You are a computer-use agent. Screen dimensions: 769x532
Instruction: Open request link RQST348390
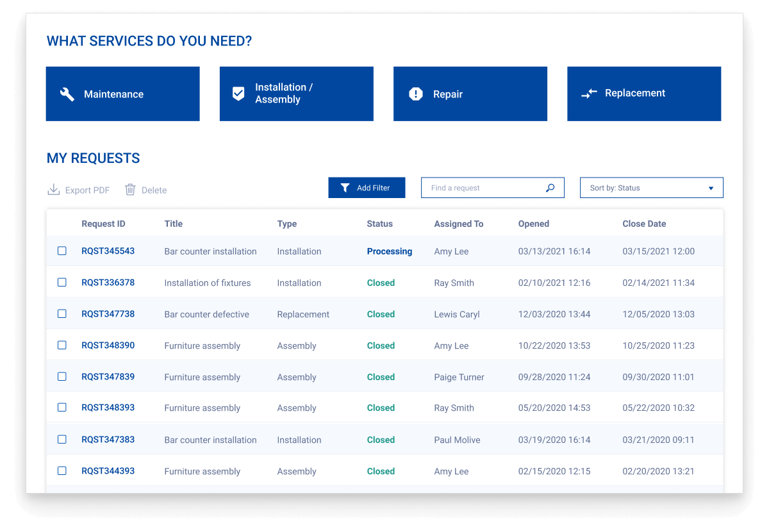pos(108,345)
